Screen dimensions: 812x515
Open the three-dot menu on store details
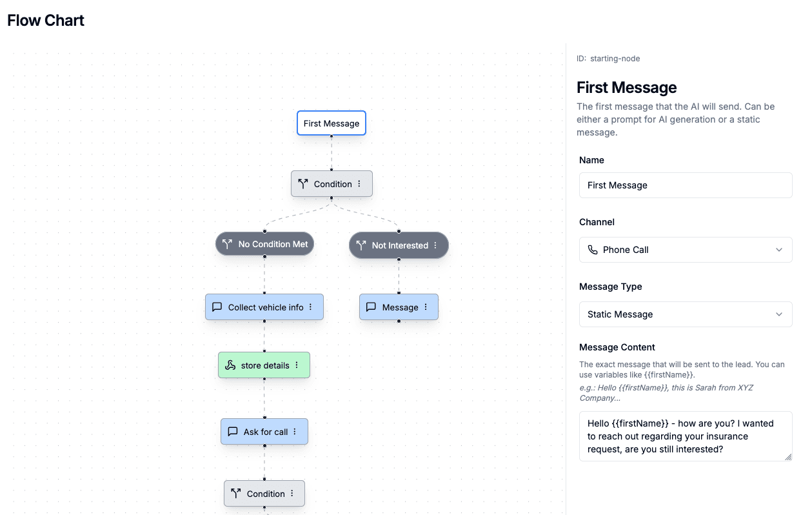(x=296, y=365)
